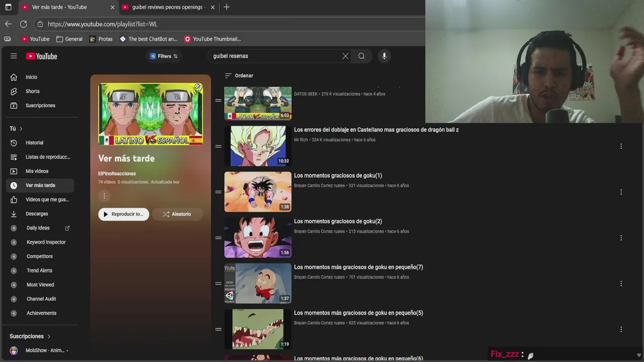644x362 pixels.
Task: Open Daily Ideas extension link
Action: point(40,228)
